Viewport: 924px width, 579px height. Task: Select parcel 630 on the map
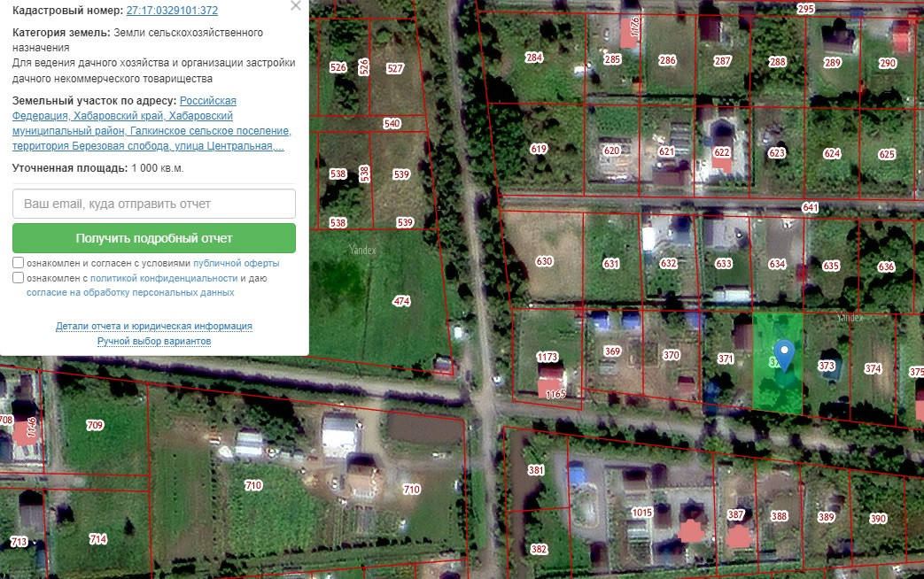[x=544, y=261]
